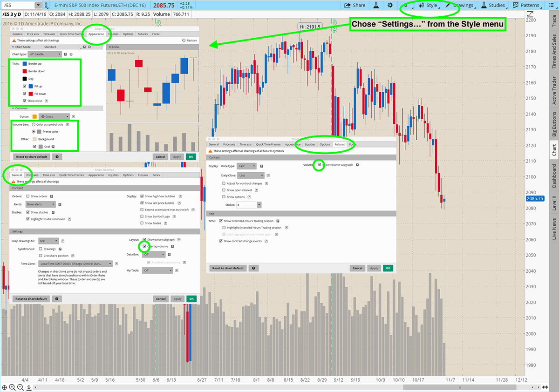Click scope icon next to Overlap volume

(x=172, y=246)
